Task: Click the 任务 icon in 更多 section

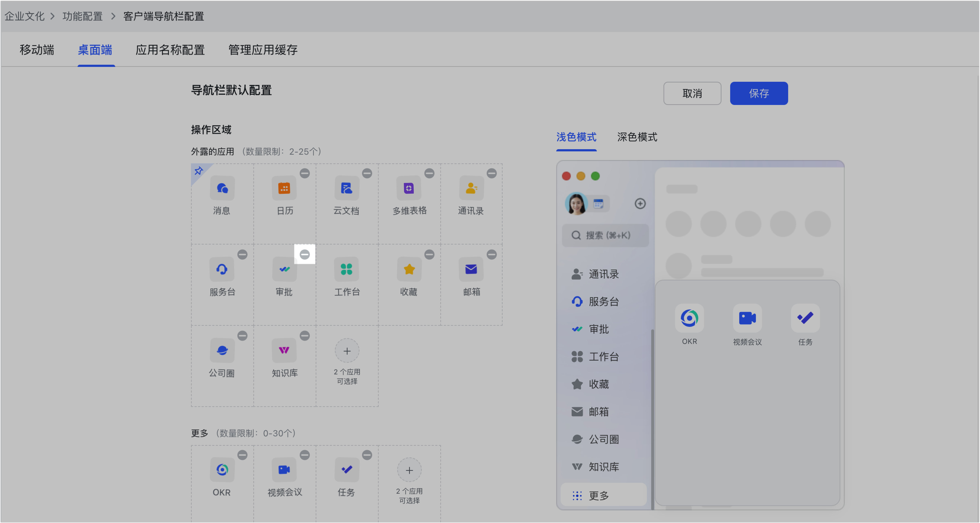Action: pyautogui.click(x=347, y=470)
